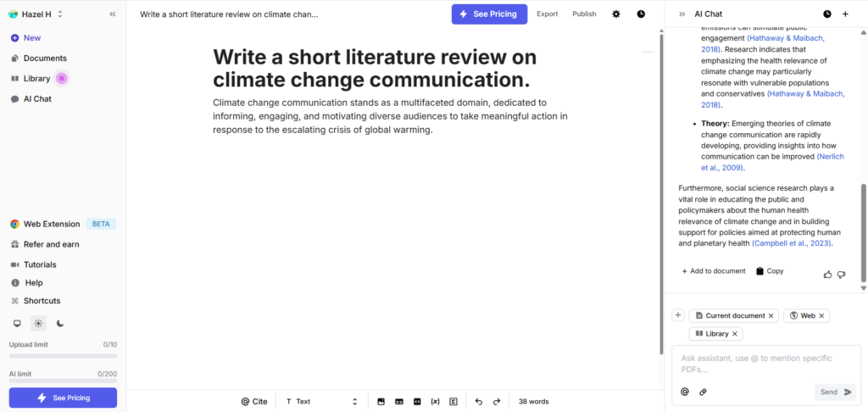Viewport: 868px width, 412px height.
Task: Attach a link with chain icon
Action: [703, 392]
